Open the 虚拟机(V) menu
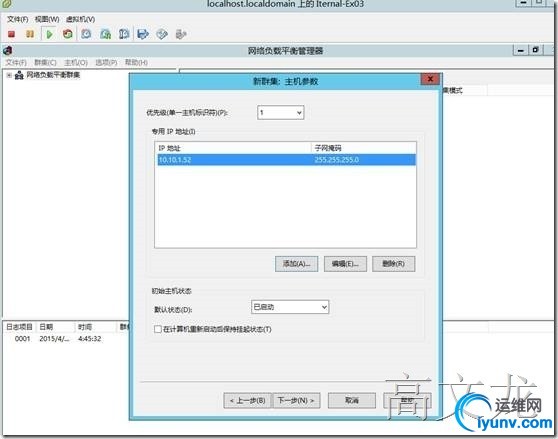This screenshot has height=439, width=558. [x=80, y=19]
